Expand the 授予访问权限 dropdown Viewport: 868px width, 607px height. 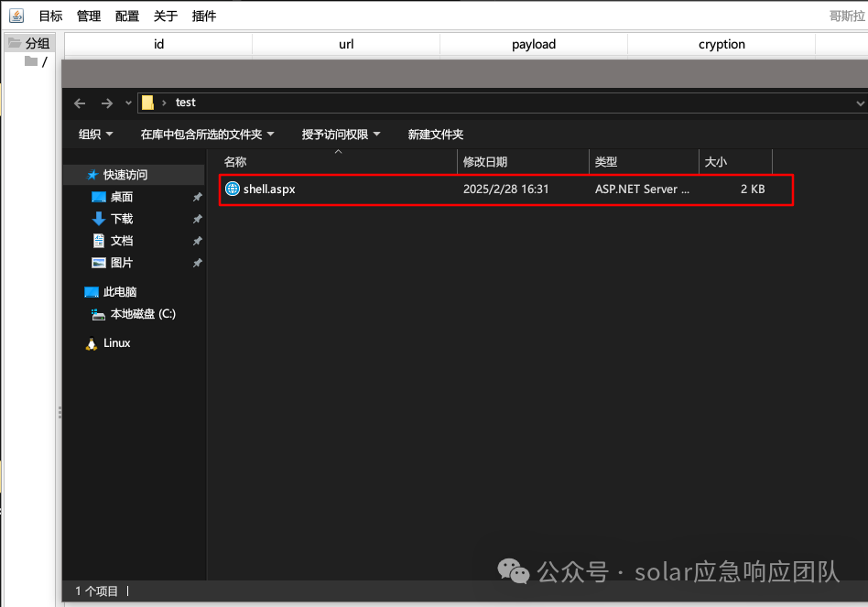pyautogui.click(x=341, y=135)
